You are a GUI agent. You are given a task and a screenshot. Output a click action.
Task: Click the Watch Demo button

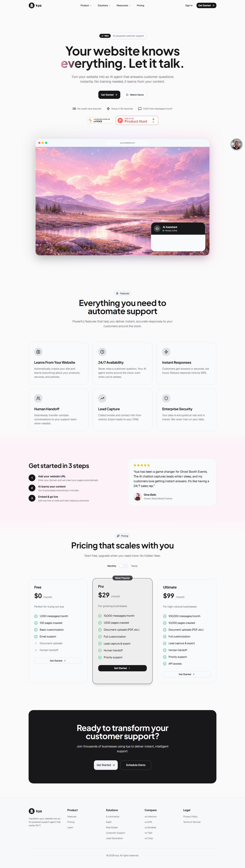[x=135, y=95]
